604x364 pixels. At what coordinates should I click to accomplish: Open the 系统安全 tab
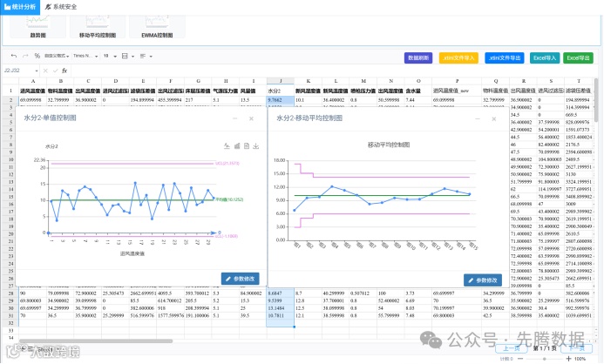coord(61,7)
